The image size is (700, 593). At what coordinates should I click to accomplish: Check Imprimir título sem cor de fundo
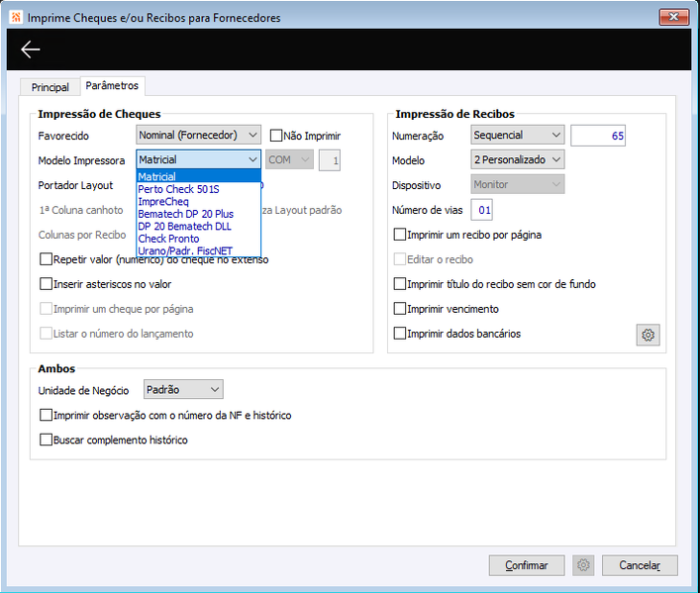point(400,284)
